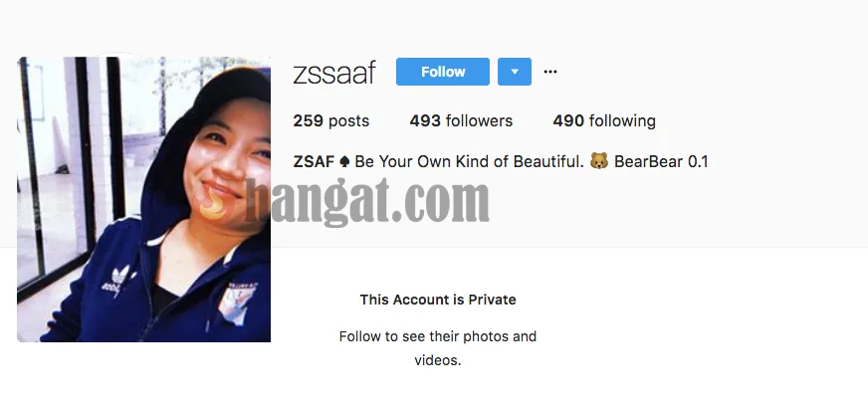Select the ZSAF bold name in bio
868x406 pixels.
click(314, 161)
